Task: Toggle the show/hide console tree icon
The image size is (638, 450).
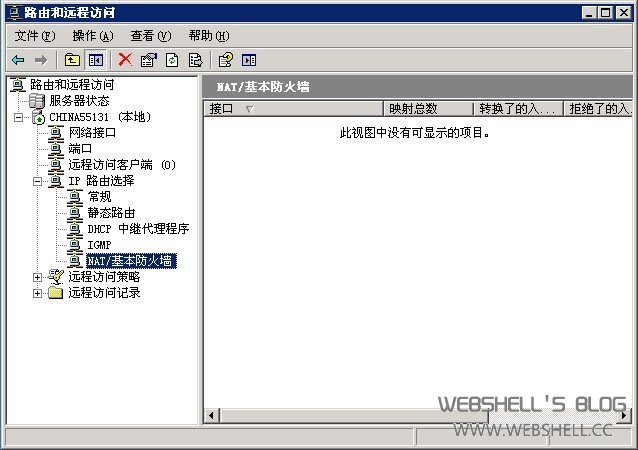Action: [x=96, y=60]
